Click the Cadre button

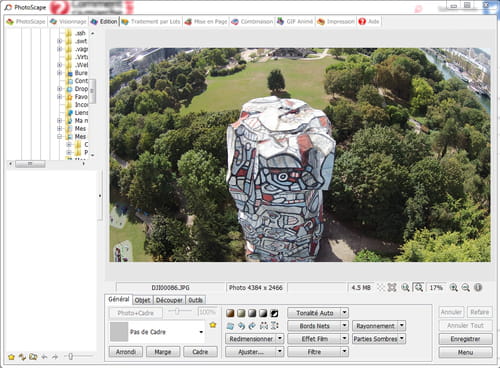click(x=200, y=352)
